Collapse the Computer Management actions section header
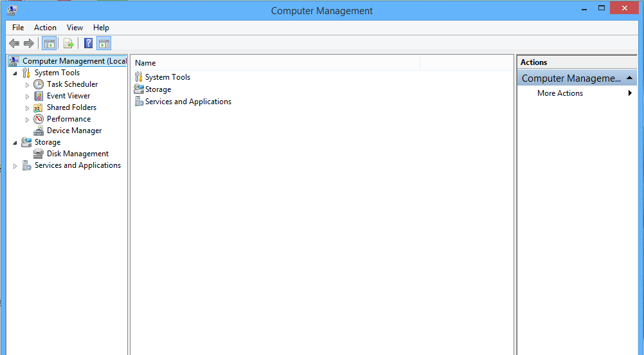 (631, 78)
